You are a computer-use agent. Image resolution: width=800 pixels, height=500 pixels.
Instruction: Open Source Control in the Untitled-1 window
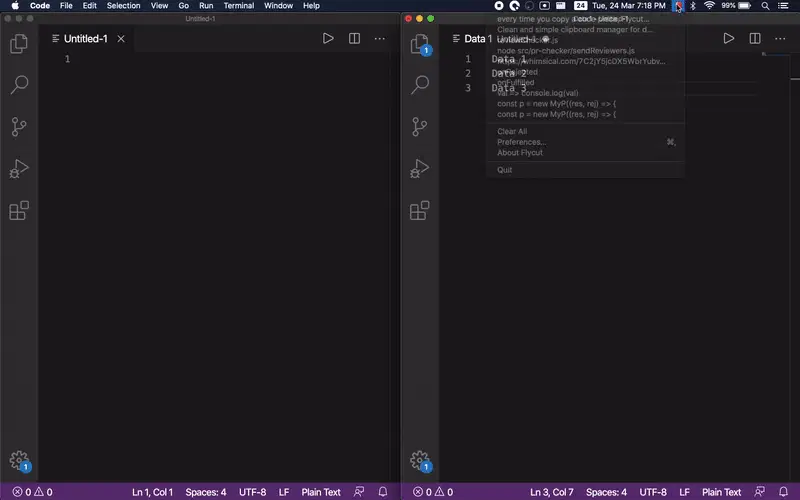19,127
